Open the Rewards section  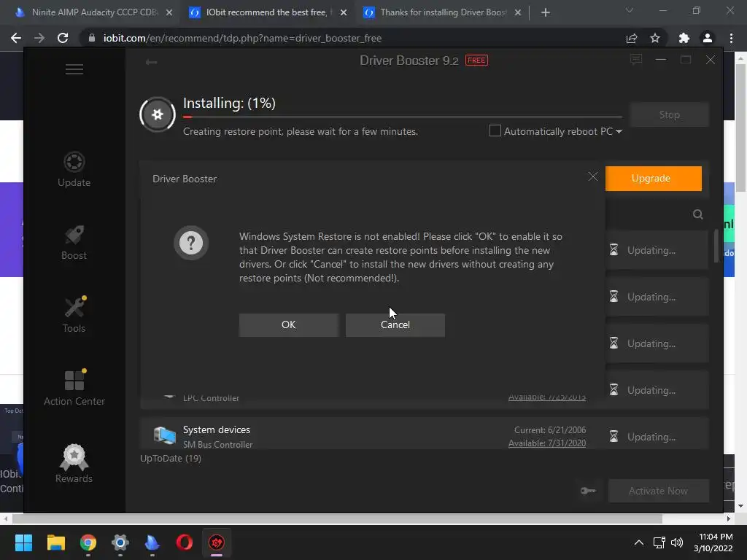[74, 464]
